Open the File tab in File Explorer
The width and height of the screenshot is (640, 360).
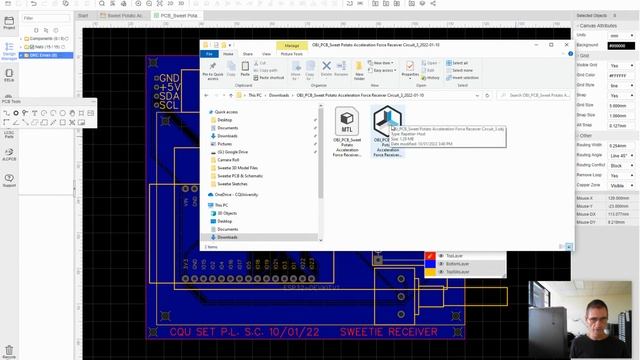pos(209,54)
